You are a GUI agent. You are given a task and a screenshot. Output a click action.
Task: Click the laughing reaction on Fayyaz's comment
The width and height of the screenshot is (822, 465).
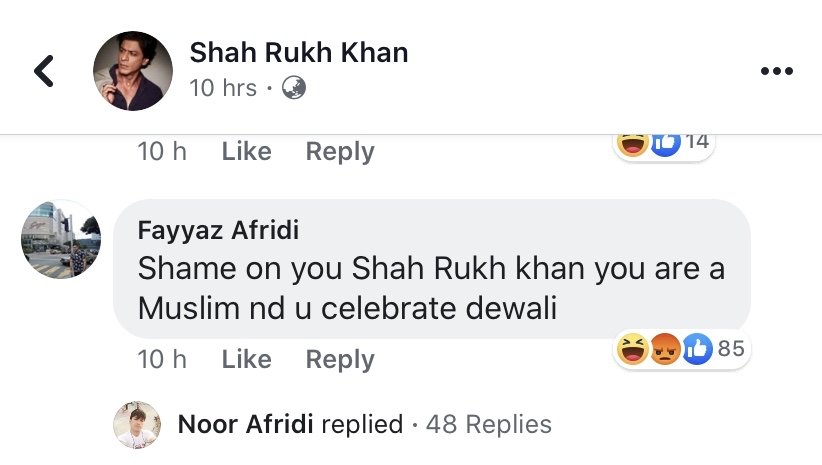point(632,349)
